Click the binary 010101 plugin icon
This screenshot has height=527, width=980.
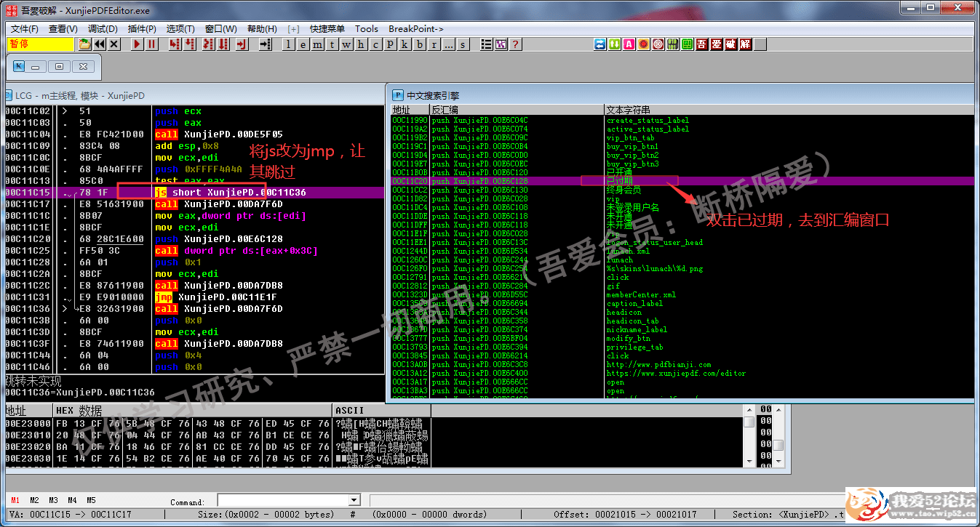[672, 44]
